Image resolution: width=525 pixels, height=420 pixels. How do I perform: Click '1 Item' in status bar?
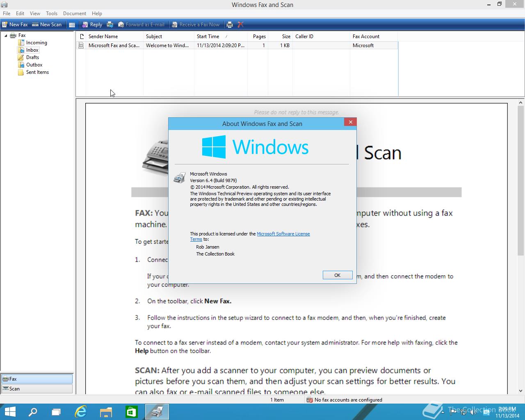click(277, 400)
